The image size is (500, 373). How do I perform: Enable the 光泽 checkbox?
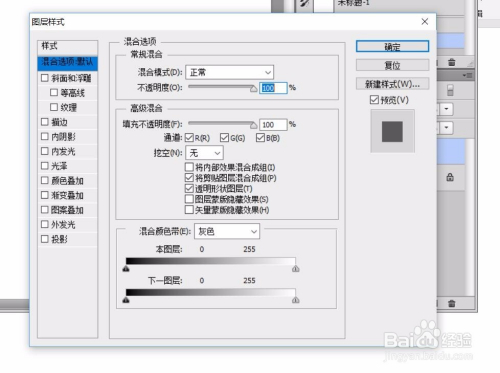click(x=45, y=166)
